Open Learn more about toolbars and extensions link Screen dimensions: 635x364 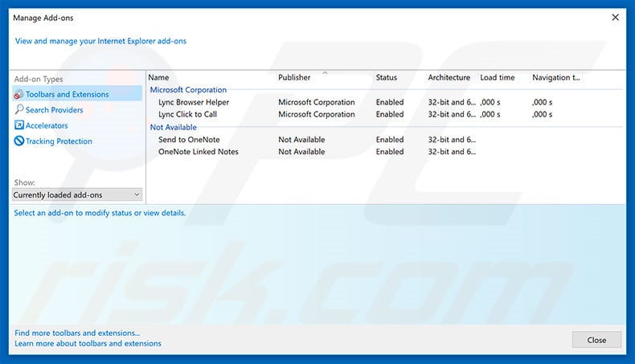tap(88, 343)
